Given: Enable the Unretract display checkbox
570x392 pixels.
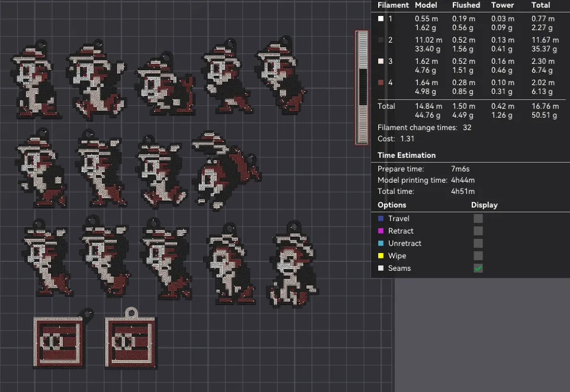Looking at the screenshot, I should point(478,243).
